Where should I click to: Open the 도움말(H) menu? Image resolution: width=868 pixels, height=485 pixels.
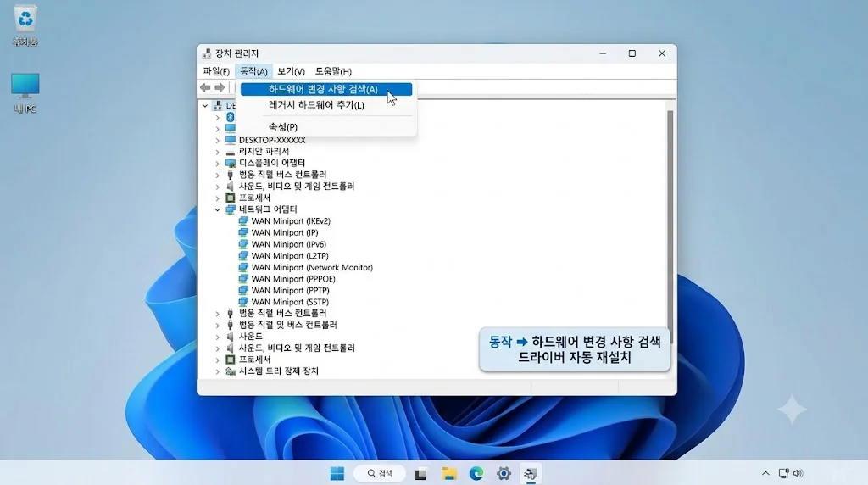pyautogui.click(x=333, y=71)
